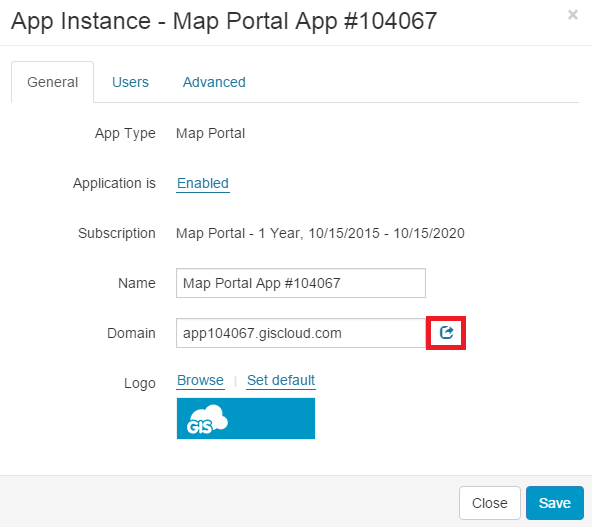Viewport: 592px width, 527px height.
Task: Save the app instance settings
Action: [x=555, y=503]
